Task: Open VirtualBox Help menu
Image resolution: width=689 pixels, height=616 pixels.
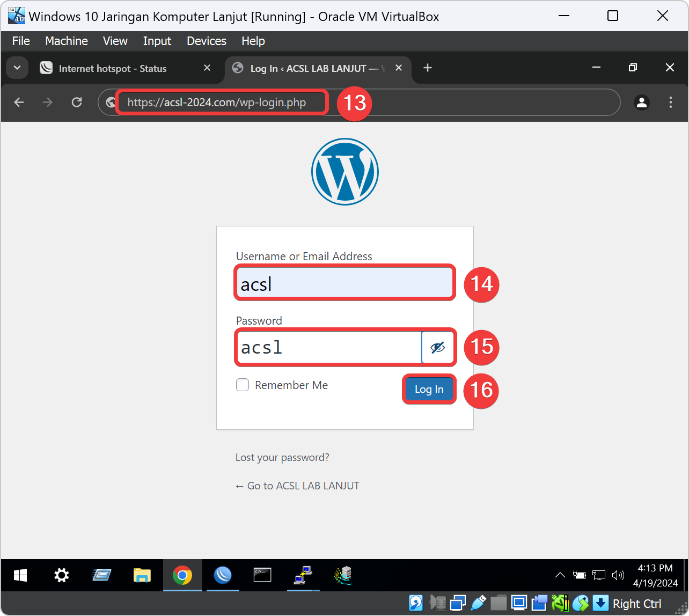Action: coord(253,41)
